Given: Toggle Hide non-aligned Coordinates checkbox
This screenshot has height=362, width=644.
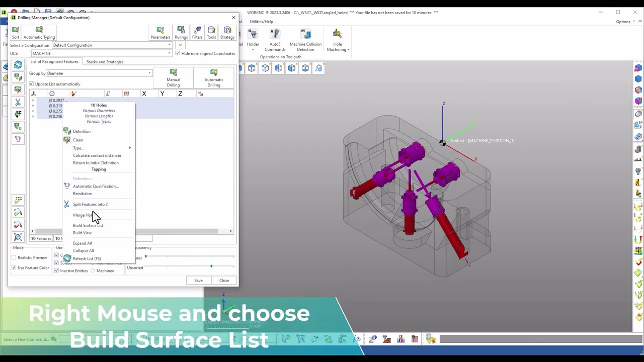Looking at the screenshot, I should (x=178, y=53).
